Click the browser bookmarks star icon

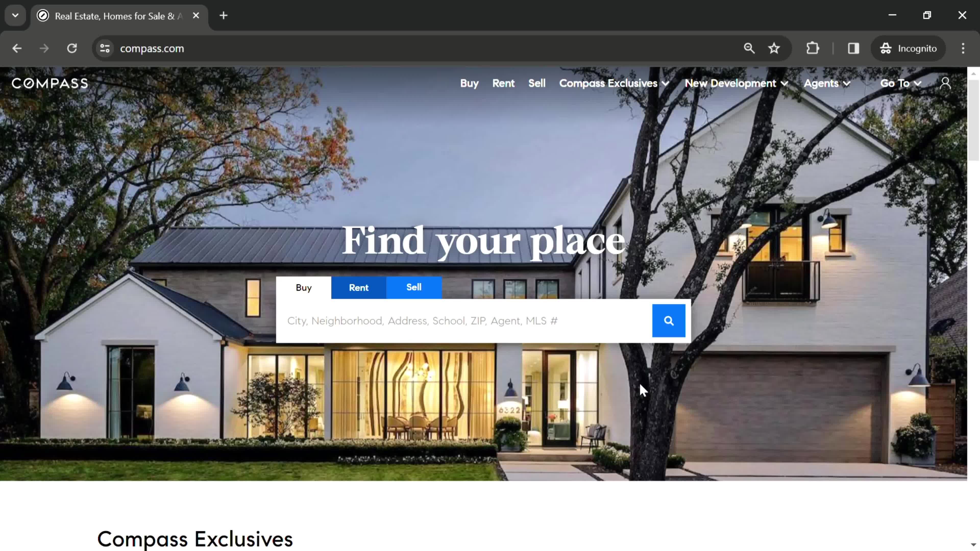775,48
